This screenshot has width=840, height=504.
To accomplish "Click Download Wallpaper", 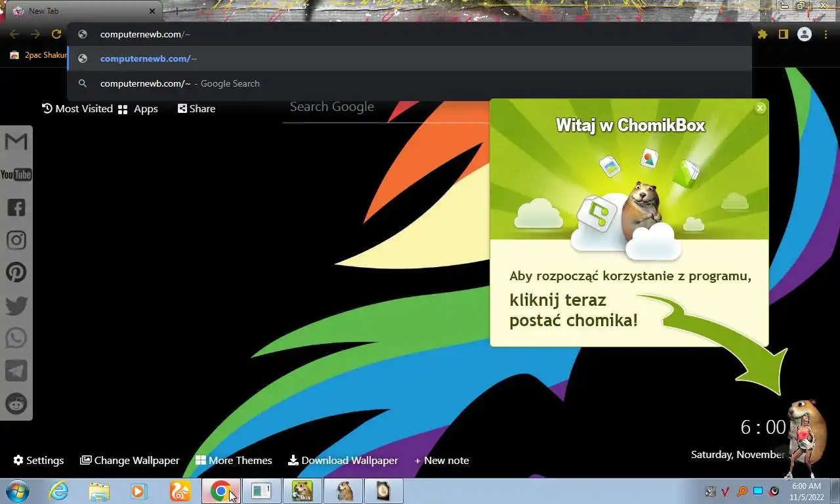I will coord(343,461).
